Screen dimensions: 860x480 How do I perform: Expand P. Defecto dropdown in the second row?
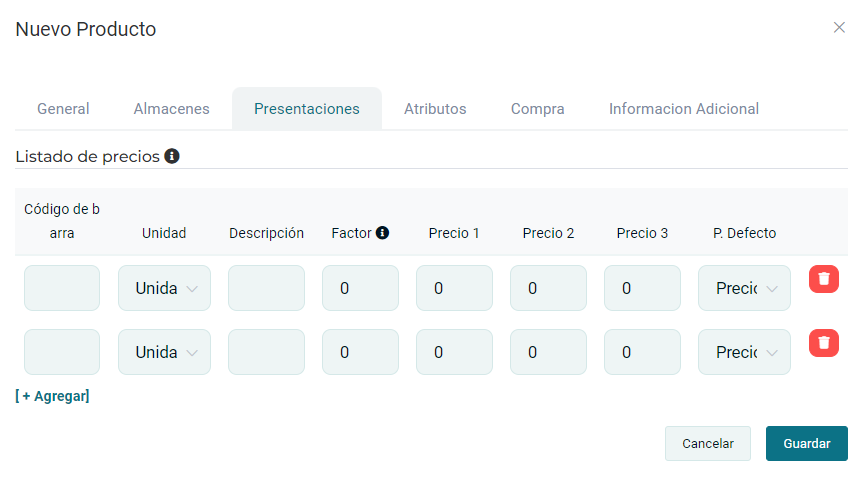click(x=744, y=352)
